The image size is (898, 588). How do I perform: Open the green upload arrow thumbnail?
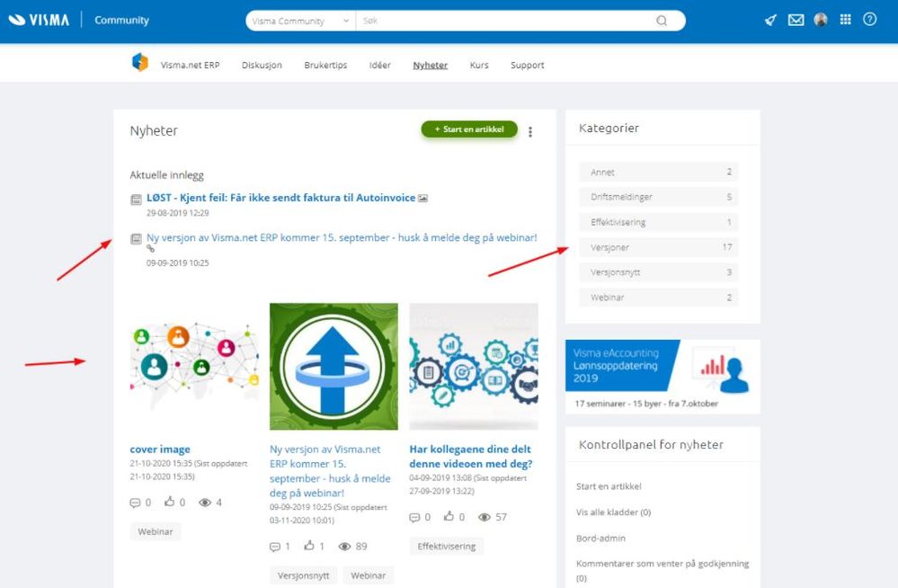333,366
